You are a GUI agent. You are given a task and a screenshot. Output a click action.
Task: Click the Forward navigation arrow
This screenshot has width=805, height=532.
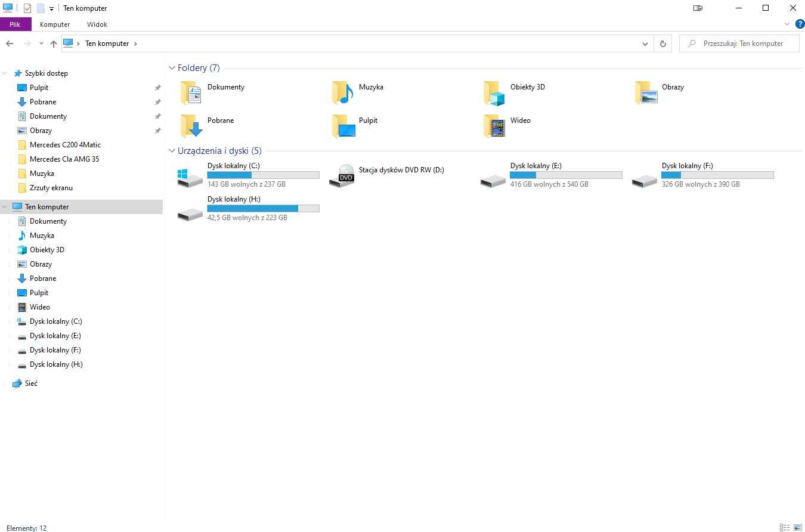click(x=27, y=44)
